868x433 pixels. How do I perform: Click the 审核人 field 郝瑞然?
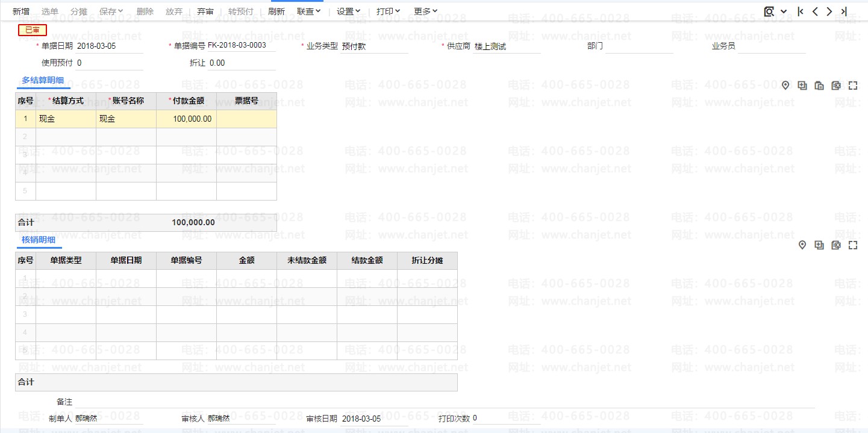coord(242,419)
